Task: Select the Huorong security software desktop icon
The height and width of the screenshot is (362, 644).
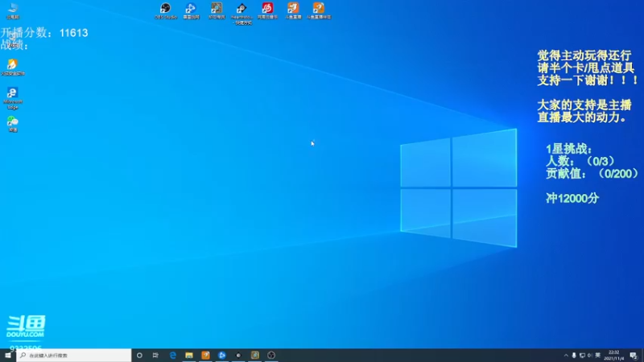Action: pos(12,67)
